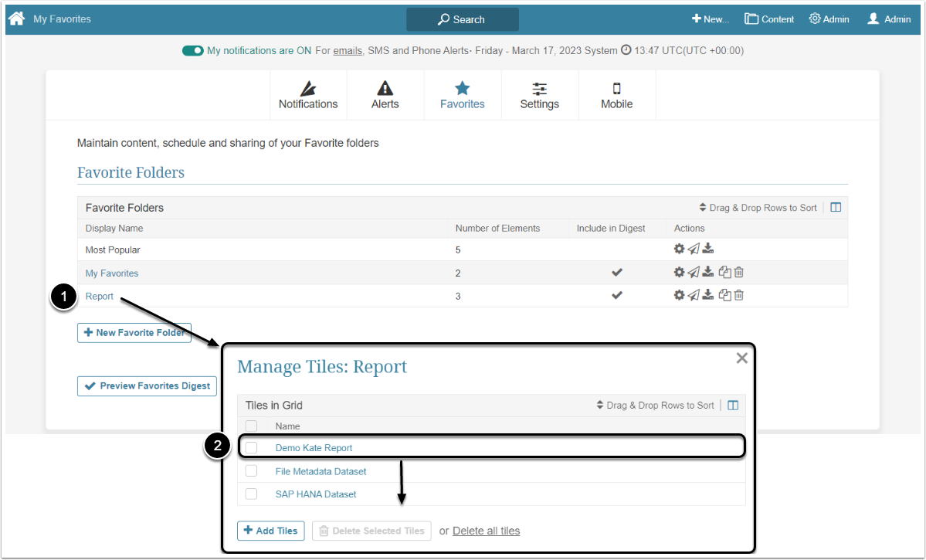The height and width of the screenshot is (560, 926).
Task: Delete the Report folder via trash icon
Action: [739, 295]
